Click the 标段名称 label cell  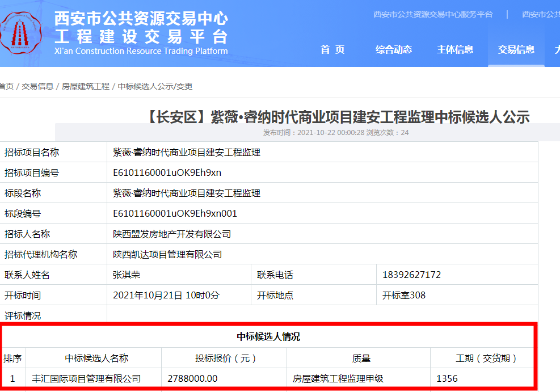point(53,193)
